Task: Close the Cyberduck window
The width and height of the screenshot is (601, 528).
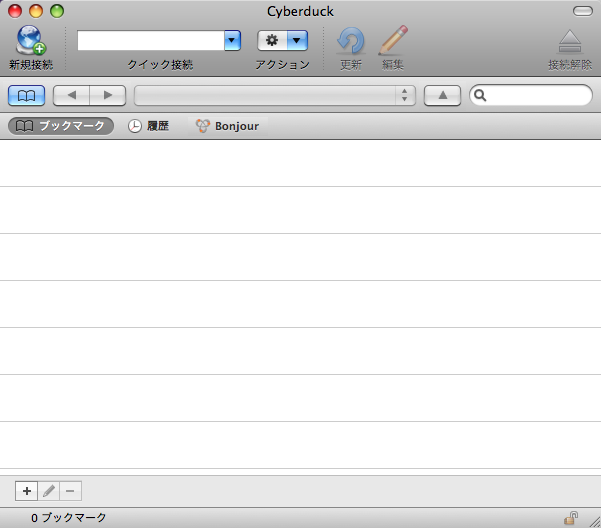Action: (x=15, y=11)
